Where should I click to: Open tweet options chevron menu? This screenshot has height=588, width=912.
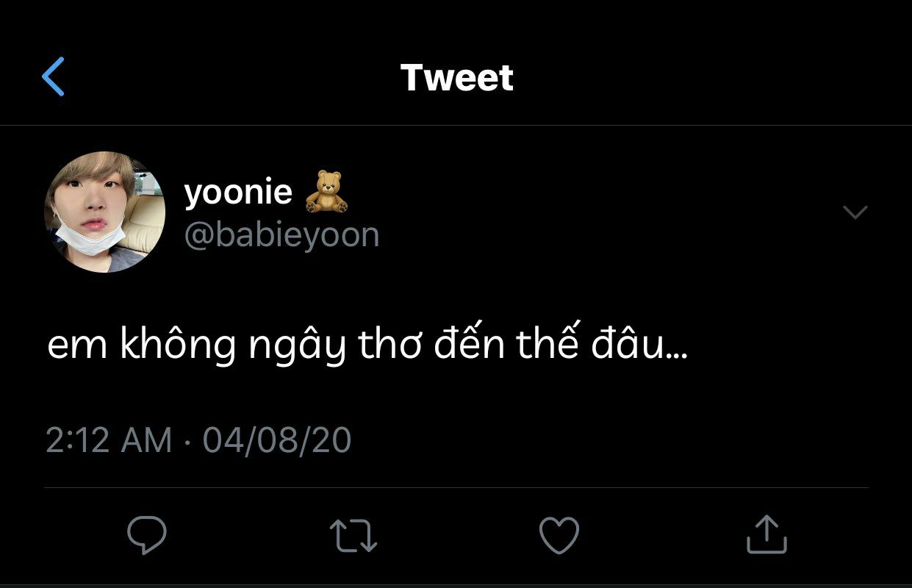855,212
